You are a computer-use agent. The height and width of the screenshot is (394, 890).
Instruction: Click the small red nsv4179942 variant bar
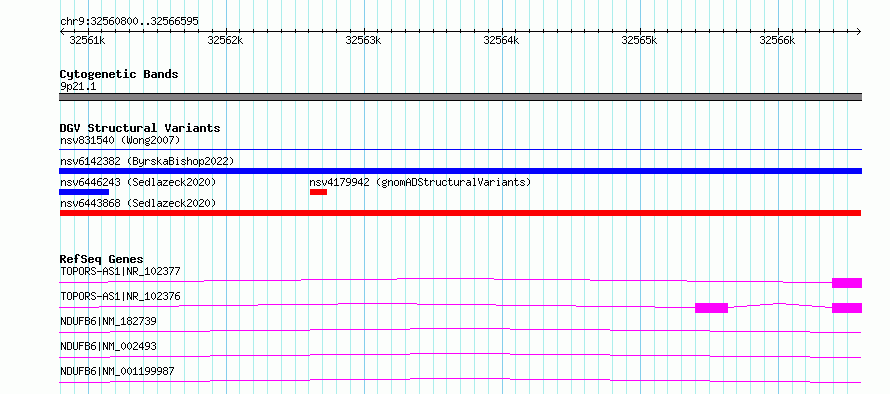318,192
